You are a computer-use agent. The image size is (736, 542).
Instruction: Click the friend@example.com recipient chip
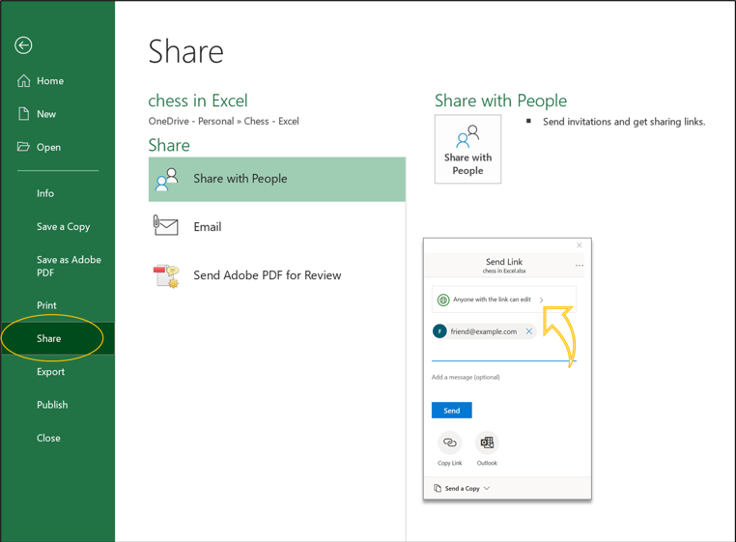484,331
